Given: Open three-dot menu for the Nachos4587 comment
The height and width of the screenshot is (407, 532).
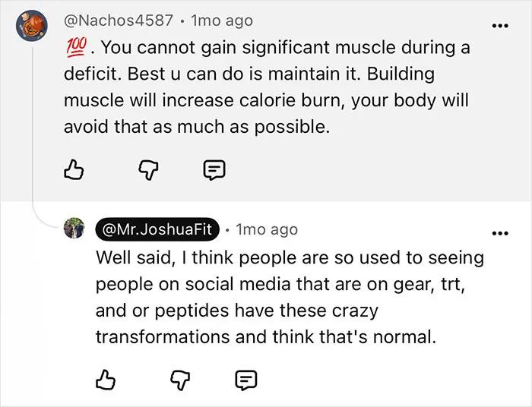Looking at the screenshot, I should 500,26.
